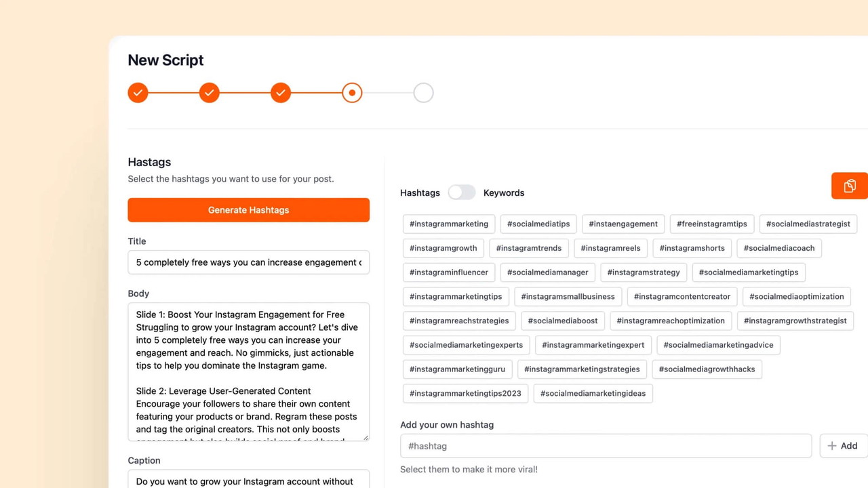Choose the #socialmediacoach hashtag
The width and height of the screenshot is (868, 488).
779,248
